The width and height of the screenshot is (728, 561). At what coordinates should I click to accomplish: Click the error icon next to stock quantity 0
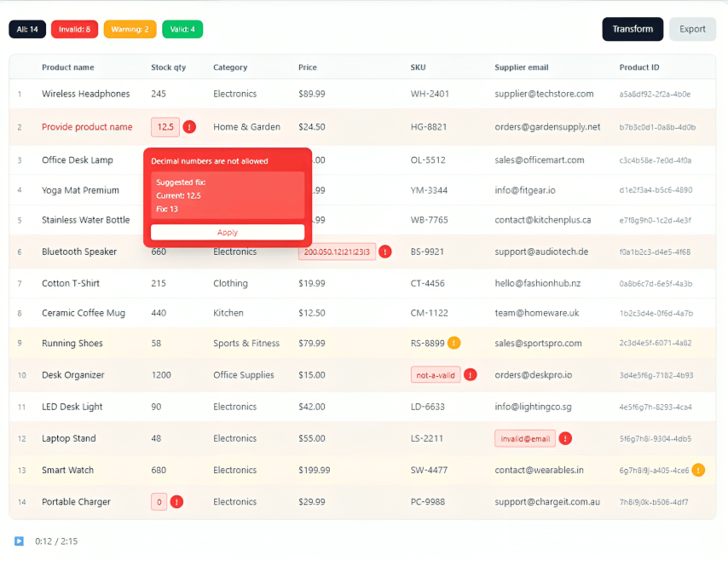176,502
